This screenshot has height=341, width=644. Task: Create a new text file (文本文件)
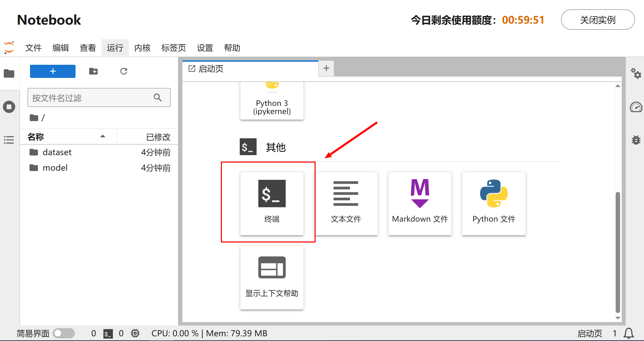point(346,203)
